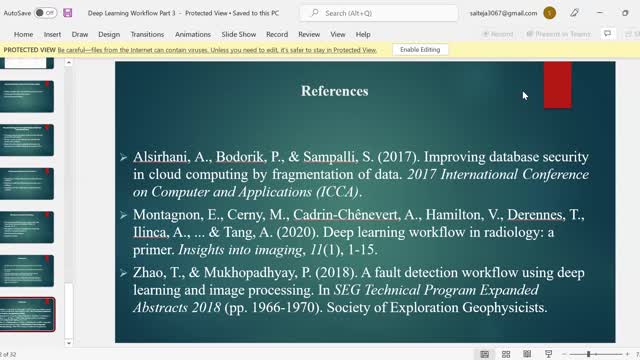Click the Protected View warning link

tap(217, 50)
